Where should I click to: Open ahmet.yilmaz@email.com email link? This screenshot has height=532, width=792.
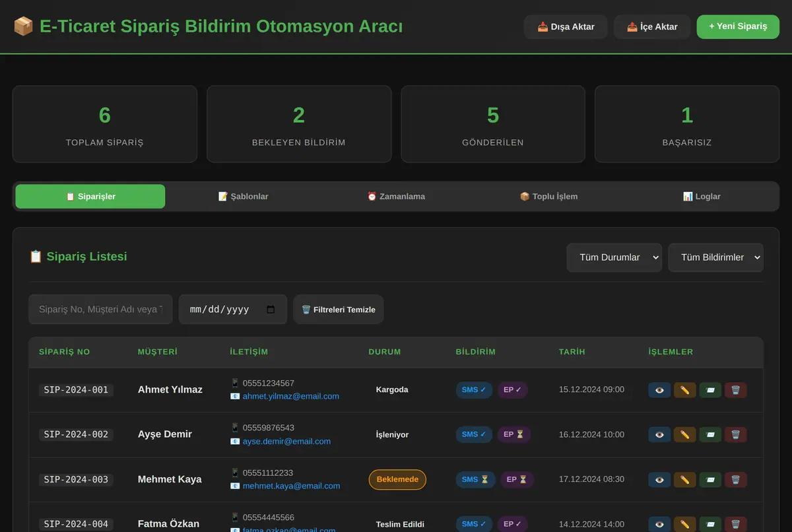[x=291, y=396]
